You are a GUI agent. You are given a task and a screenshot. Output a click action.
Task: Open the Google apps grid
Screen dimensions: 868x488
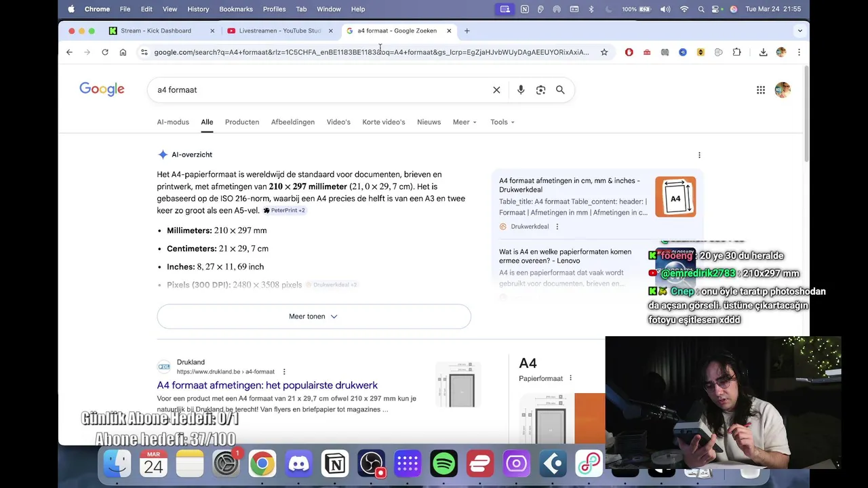[761, 89]
